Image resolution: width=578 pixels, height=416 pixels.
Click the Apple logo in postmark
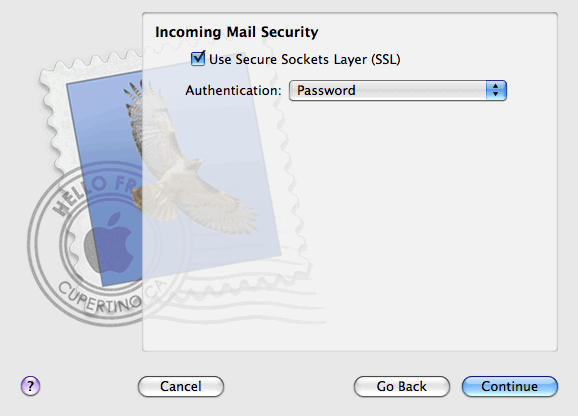(x=109, y=242)
